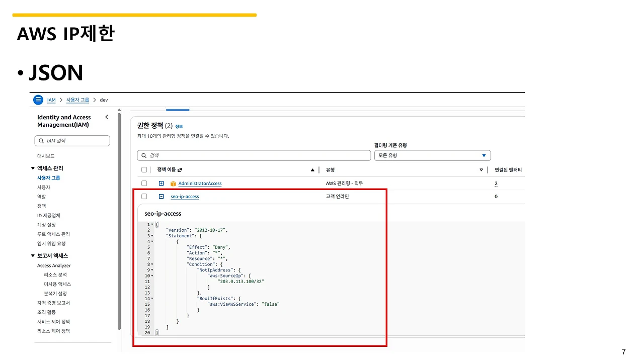Click the 연결된 엔터티 column header
The width and height of the screenshot is (644, 362).
click(x=508, y=170)
